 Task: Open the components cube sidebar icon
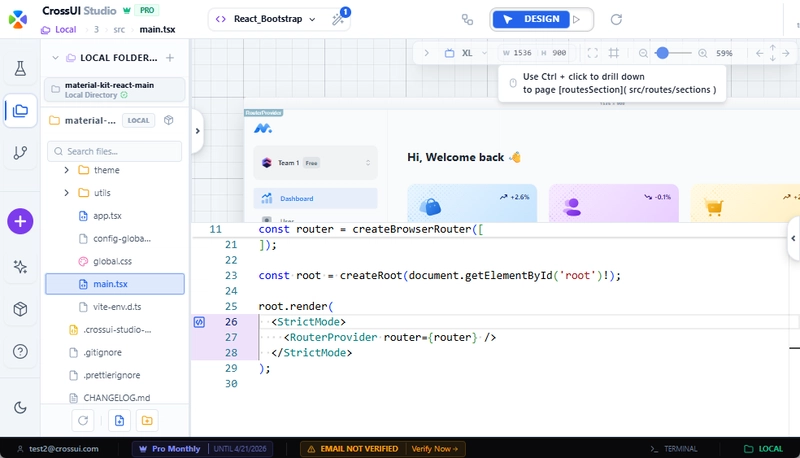pos(20,309)
